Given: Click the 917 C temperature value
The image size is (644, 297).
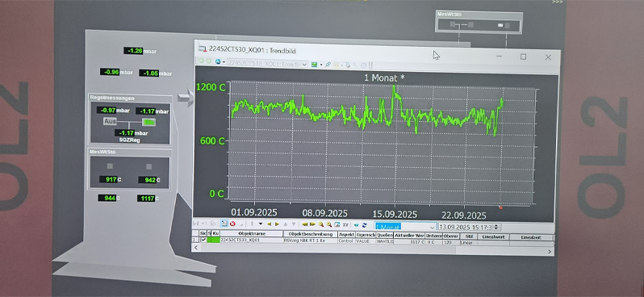Looking at the screenshot, I should coord(111,179).
